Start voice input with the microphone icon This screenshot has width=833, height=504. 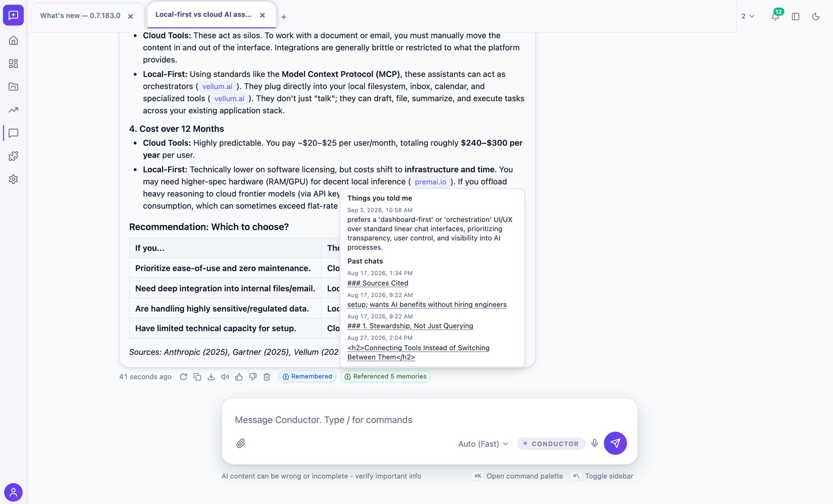pos(595,443)
